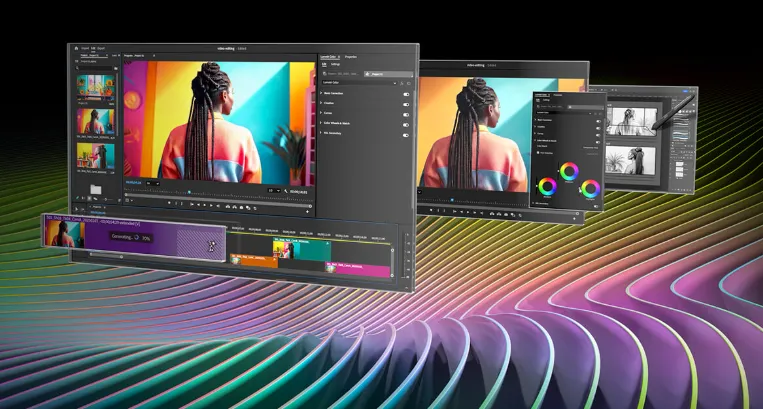Click the Home icon in Premiere header
Screen dimensions: 763x409
[75, 47]
